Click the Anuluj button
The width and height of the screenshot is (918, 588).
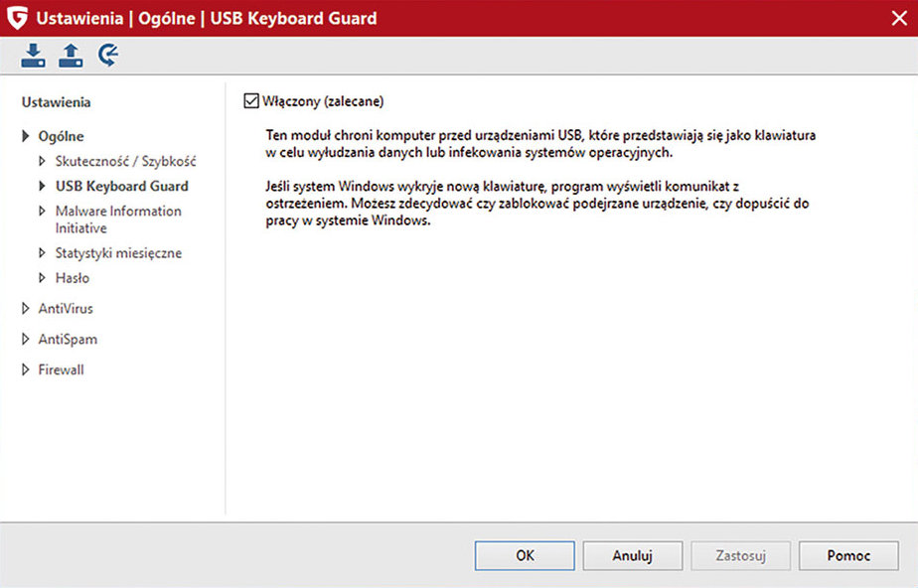tap(632, 556)
